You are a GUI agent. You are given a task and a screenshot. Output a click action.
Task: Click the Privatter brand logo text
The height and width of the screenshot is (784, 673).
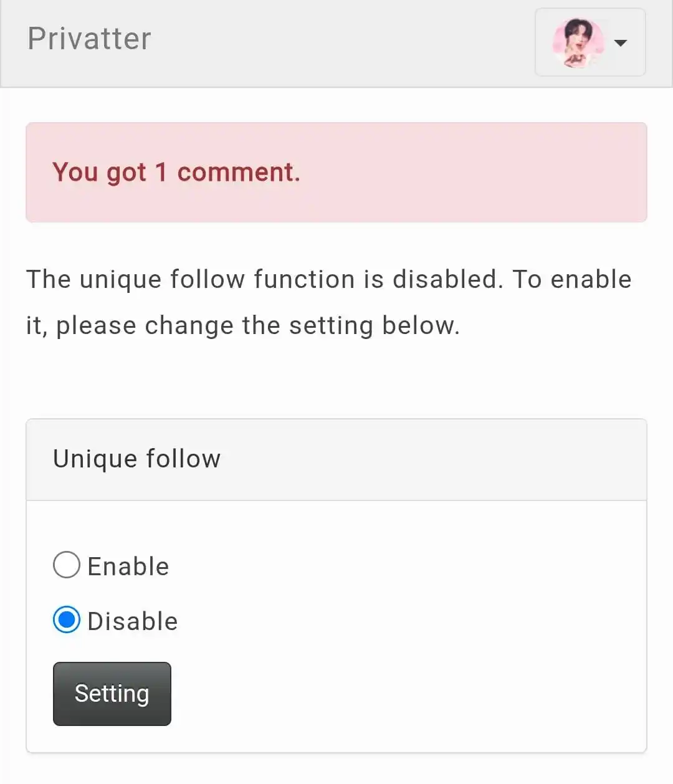(x=89, y=39)
